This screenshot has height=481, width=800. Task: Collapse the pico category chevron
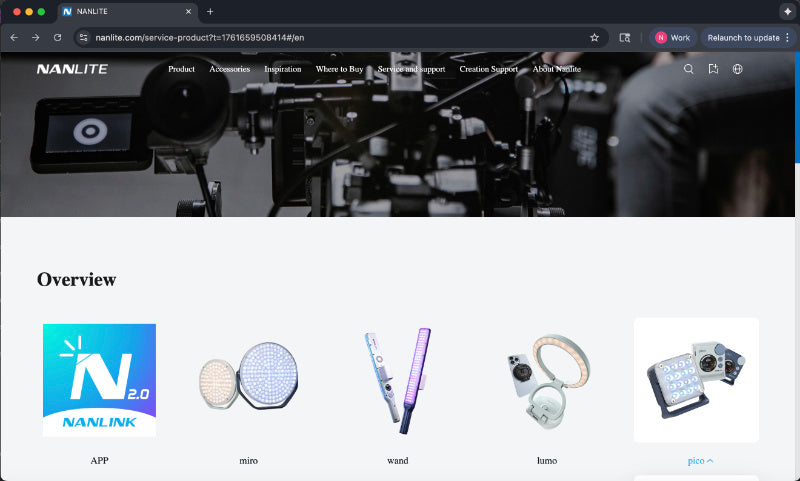pos(710,461)
